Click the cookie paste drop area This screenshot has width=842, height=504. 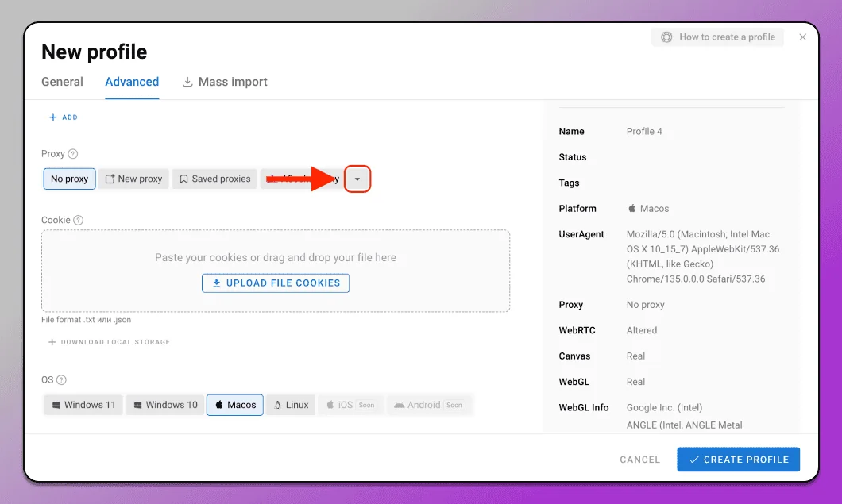[x=276, y=271]
